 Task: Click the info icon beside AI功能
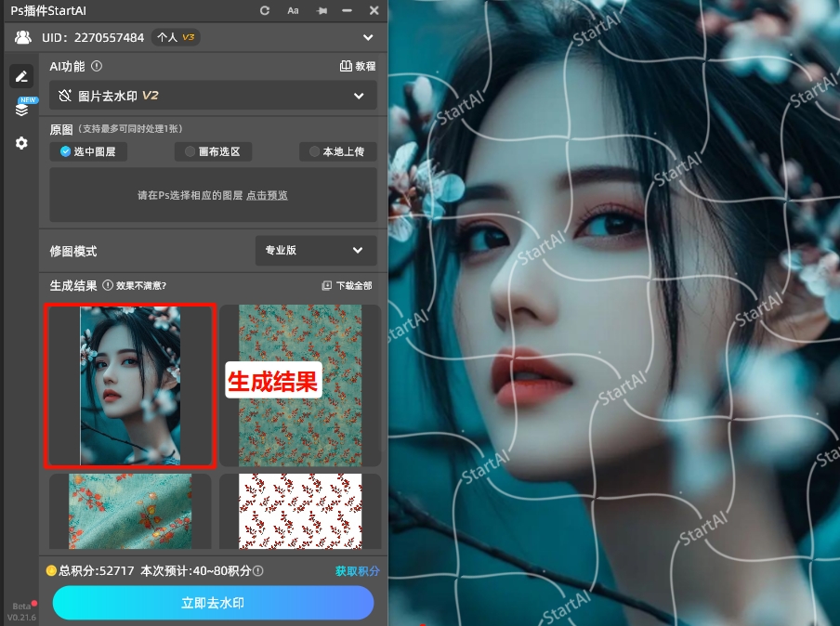[x=97, y=66]
